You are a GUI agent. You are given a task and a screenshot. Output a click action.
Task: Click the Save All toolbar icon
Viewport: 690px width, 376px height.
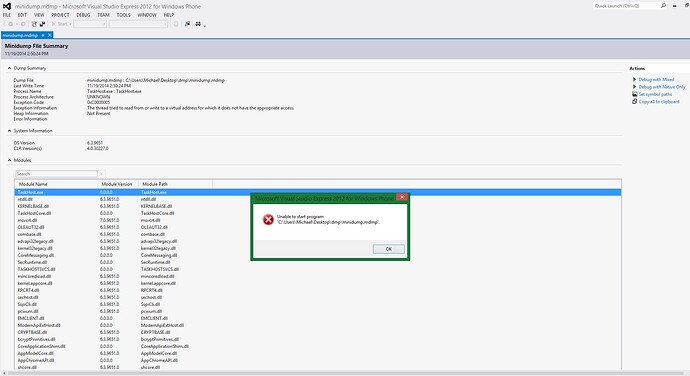(x=42, y=24)
